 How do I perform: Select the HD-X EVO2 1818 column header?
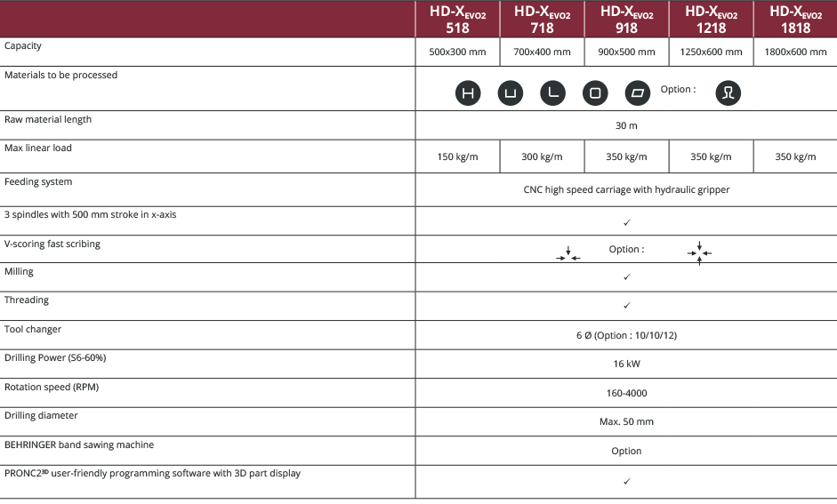click(795, 20)
